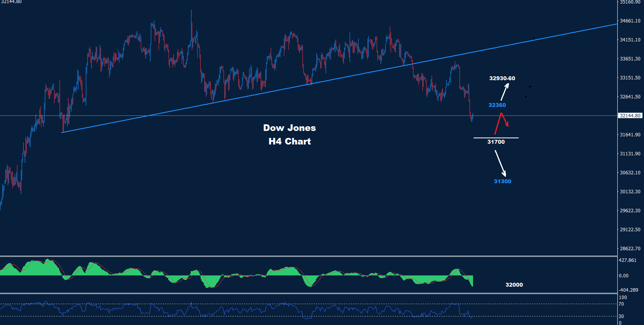This screenshot has width=644, height=325.
Task: Click the Dow Jones title text
Action: (x=289, y=128)
